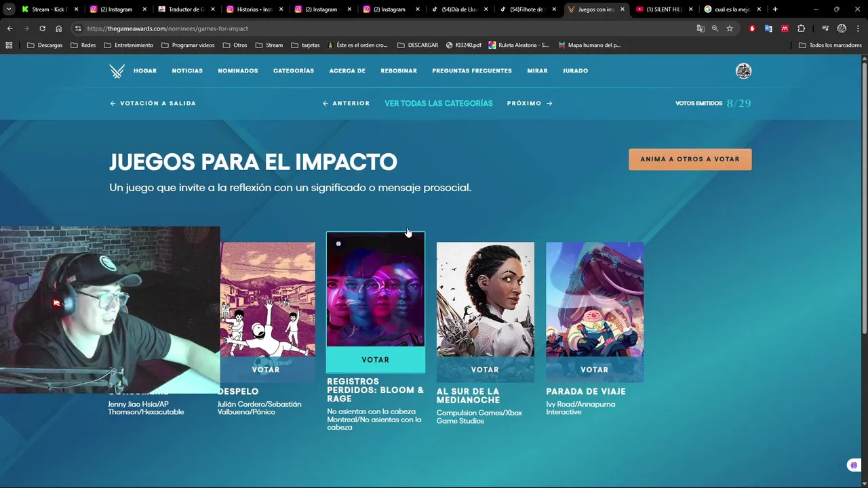Open NOMINADOS in the site navigation
Viewport: 868px width, 488px height.
[238, 71]
